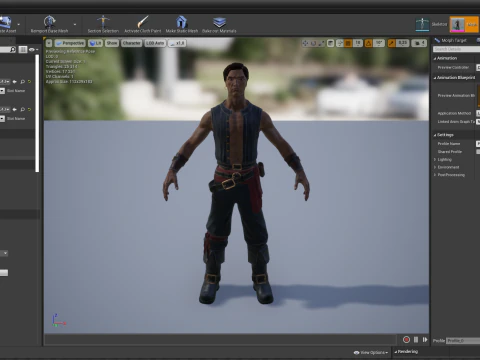The width and height of the screenshot is (480, 360).
Task: Click first material row use-selected arrow icon
Action: [14, 82]
